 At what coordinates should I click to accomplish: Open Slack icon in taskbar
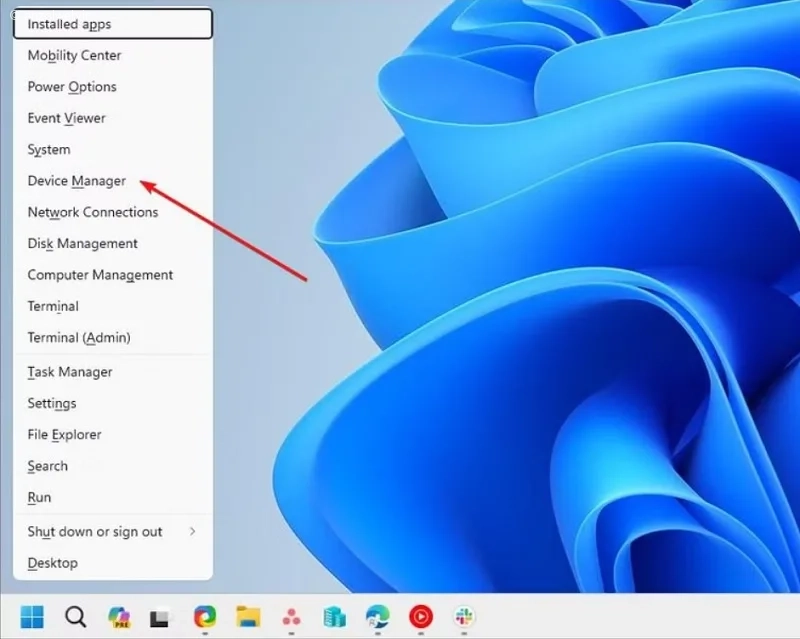point(464,617)
